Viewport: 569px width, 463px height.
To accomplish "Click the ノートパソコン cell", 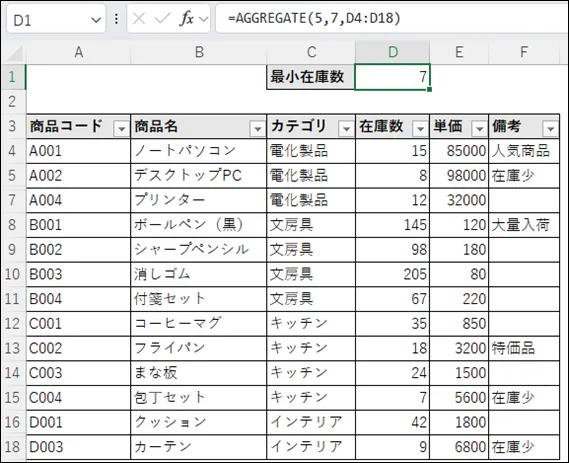I will click(x=198, y=151).
